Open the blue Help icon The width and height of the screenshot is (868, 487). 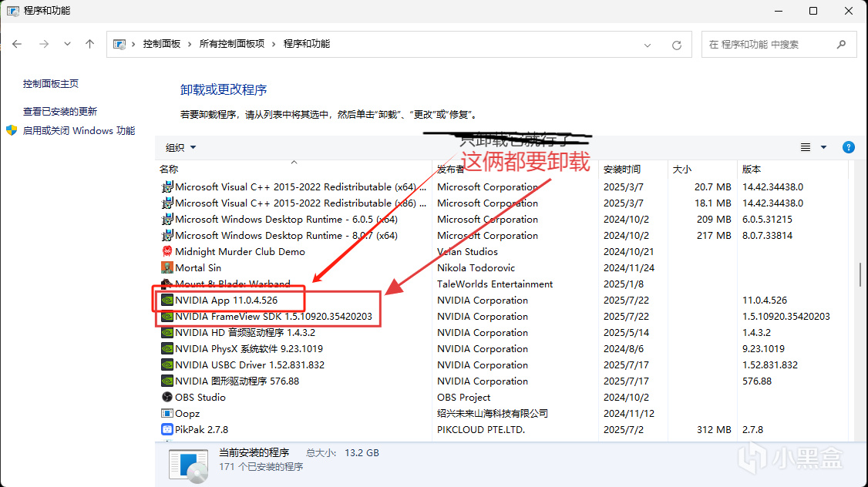coord(848,147)
